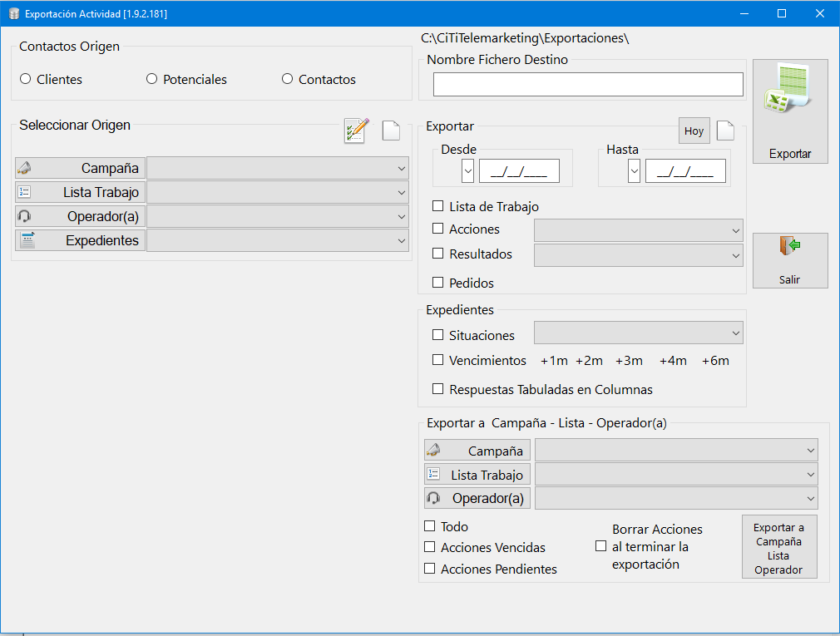Check Respuestas Tabuladas en Columnas

coord(437,389)
